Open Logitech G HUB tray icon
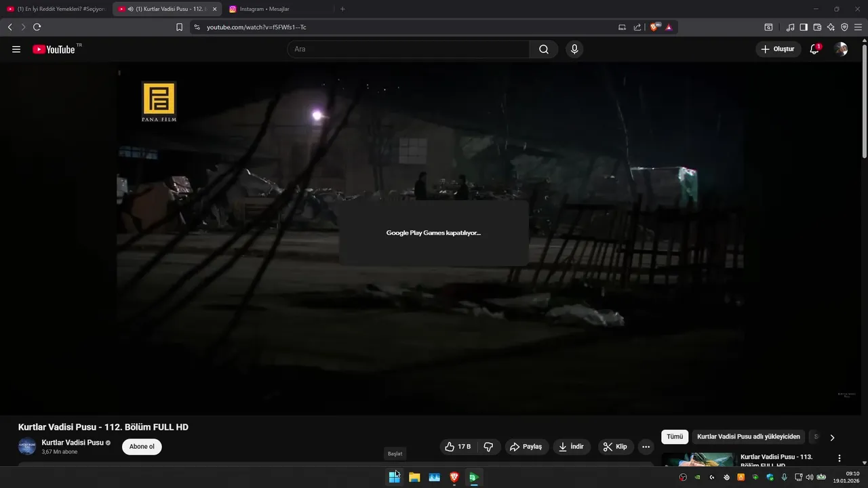The height and width of the screenshot is (488, 868). click(712, 477)
